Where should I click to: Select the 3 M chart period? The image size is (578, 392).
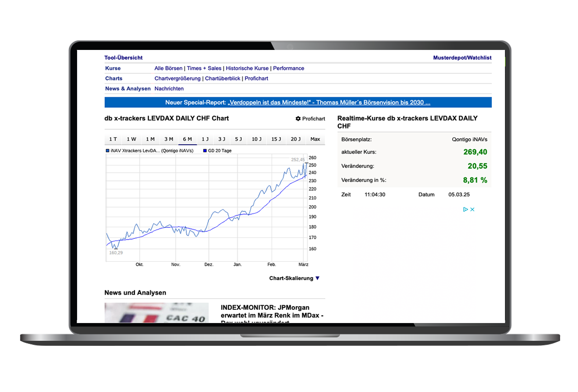coord(169,139)
